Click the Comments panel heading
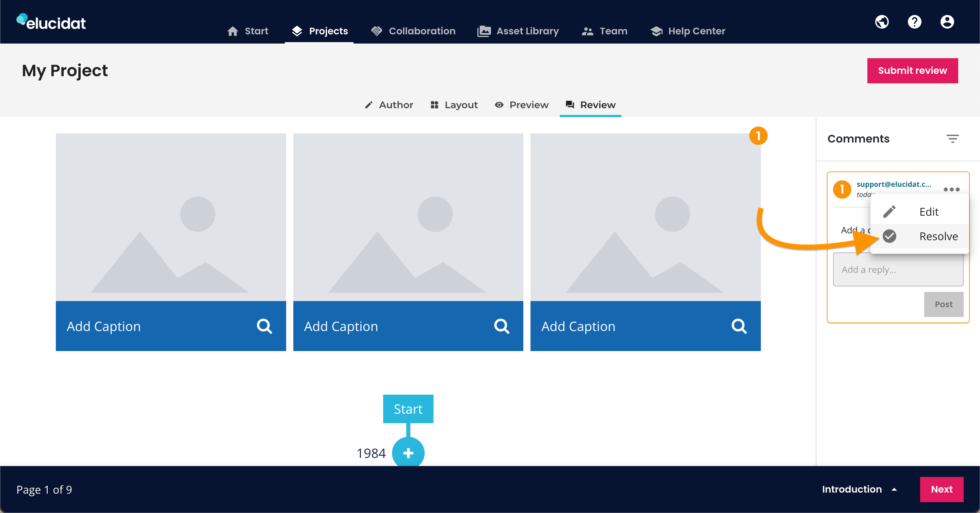980x513 pixels. [859, 139]
